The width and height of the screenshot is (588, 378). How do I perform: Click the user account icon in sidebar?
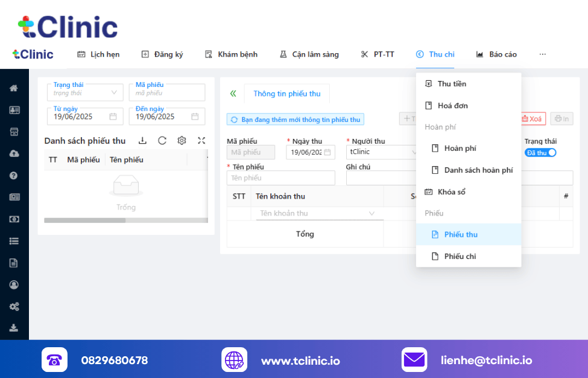click(14, 284)
